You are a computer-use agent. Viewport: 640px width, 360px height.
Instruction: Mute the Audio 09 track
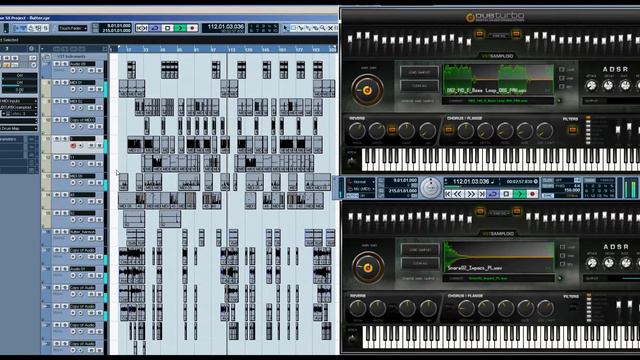click(x=57, y=64)
